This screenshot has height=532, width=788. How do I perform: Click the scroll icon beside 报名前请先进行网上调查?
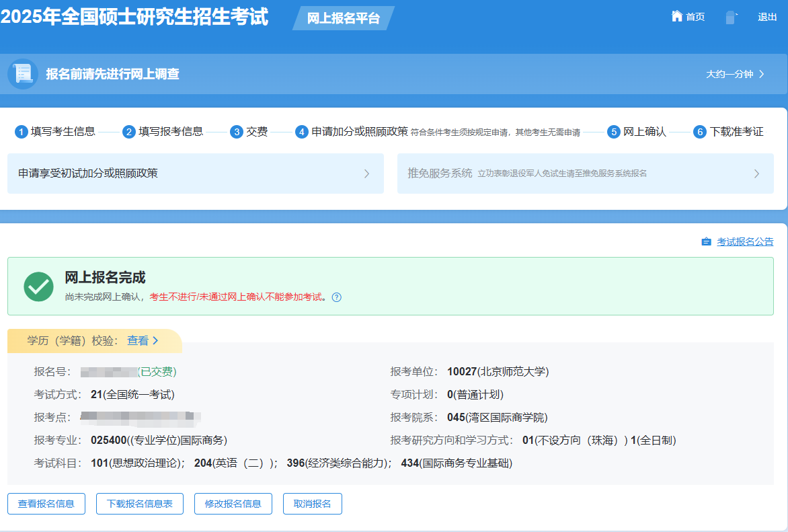coord(22,74)
